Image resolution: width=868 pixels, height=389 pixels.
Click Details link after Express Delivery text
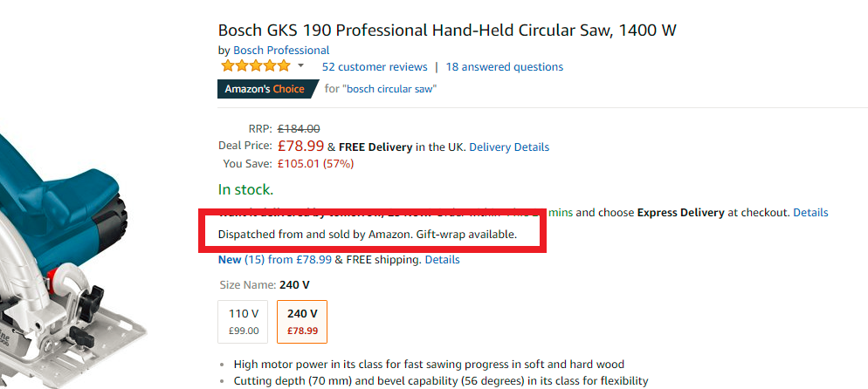(x=810, y=212)
